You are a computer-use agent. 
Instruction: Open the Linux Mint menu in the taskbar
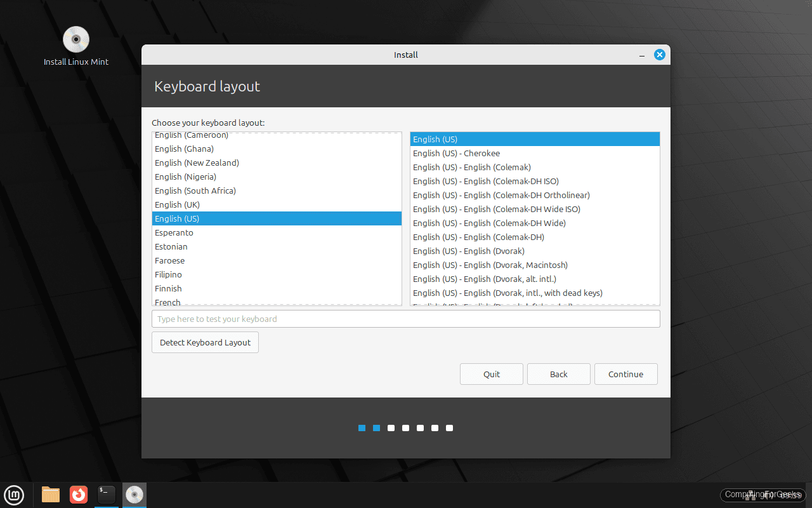click(x=14, y=495)
